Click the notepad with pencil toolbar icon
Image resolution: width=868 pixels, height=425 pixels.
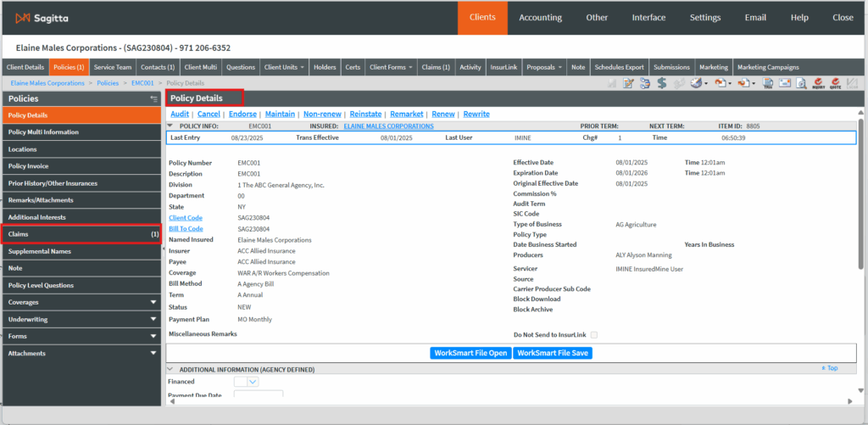point(629,83)
